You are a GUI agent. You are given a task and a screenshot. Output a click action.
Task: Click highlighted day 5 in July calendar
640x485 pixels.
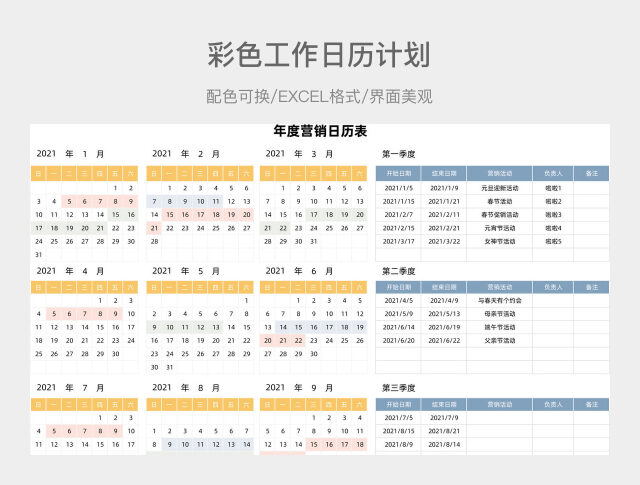54,431
